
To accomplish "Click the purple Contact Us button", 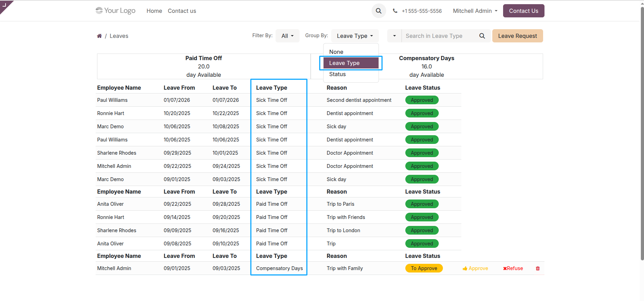I will 524,11.
